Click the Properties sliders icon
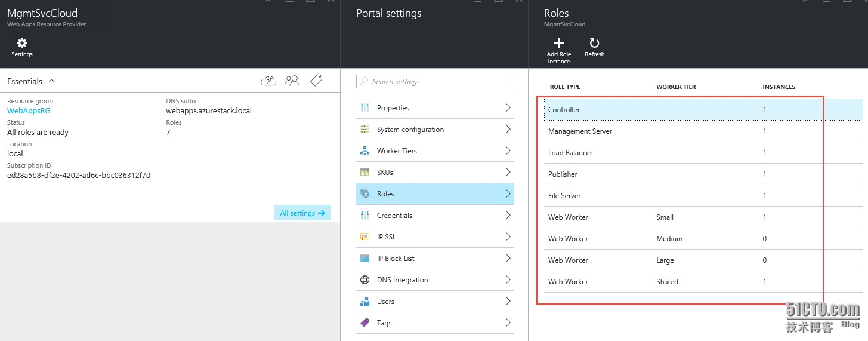This screenshot has height=341, width=868. click(x=365, y=108)
